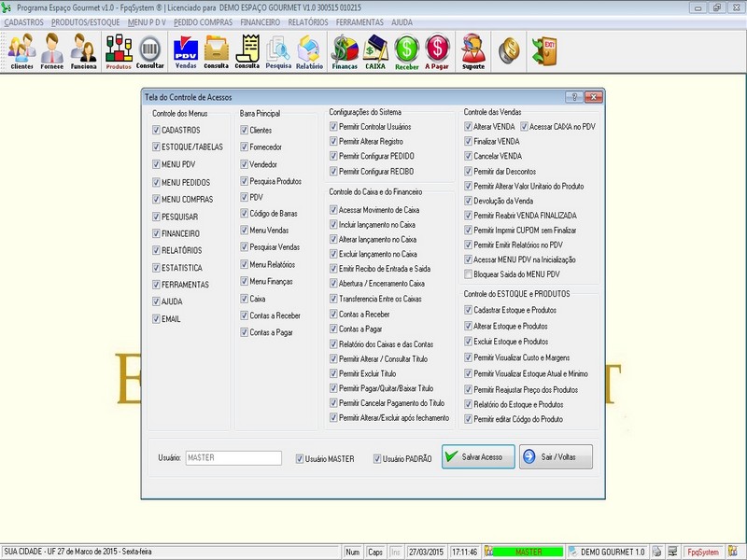This screenshot has width=747, height=560.
Task: Click the exit door toolbar icon
Action: pos(544,50)
